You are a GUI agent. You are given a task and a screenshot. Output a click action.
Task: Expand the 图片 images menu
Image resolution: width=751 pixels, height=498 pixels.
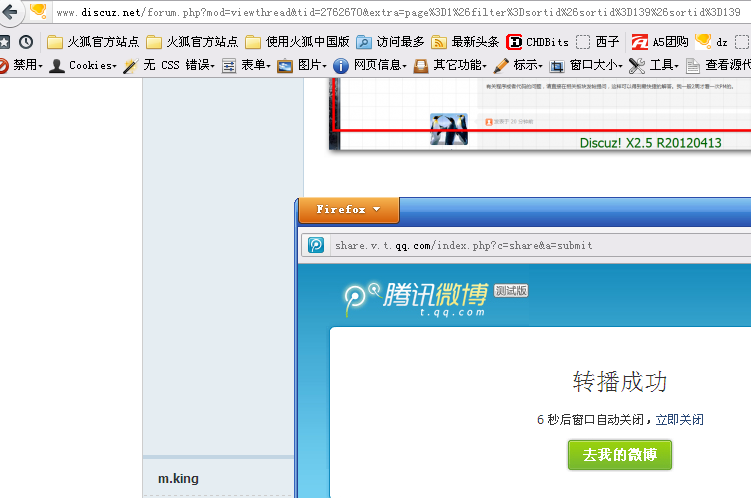(302, 65)
